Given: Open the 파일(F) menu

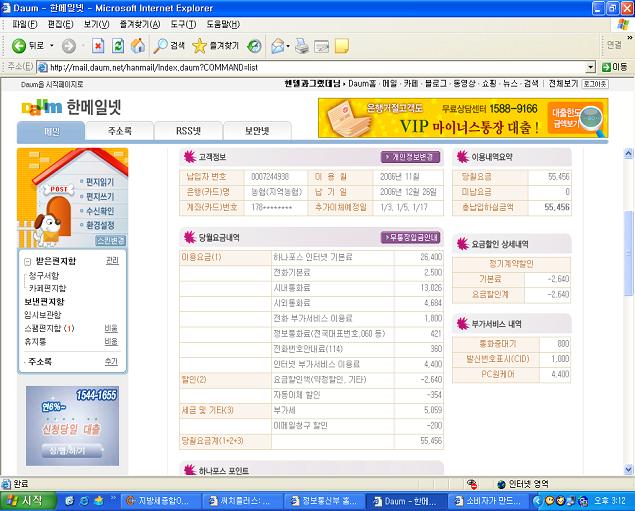Looking at the screenshot, I should (25, 24).
